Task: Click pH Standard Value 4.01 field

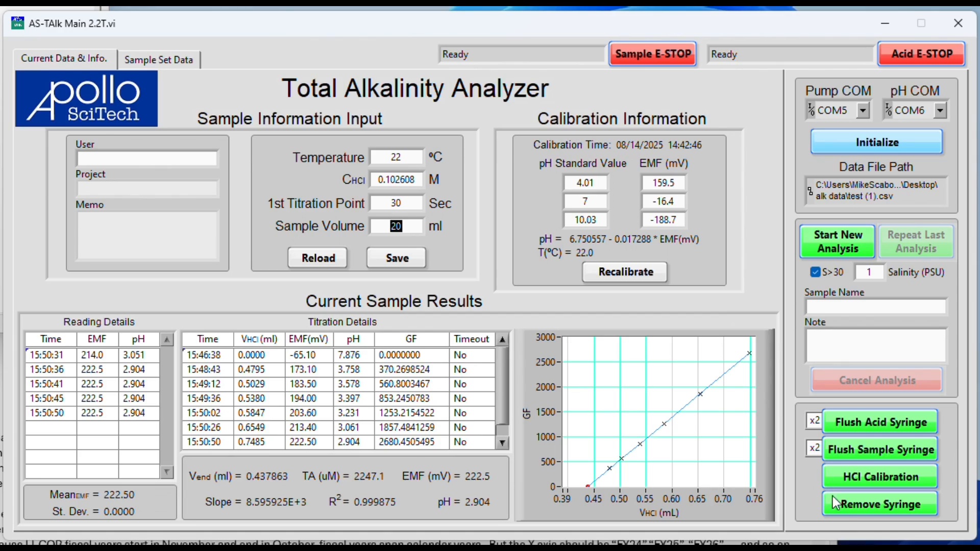Action: click(x=585, y=183)
